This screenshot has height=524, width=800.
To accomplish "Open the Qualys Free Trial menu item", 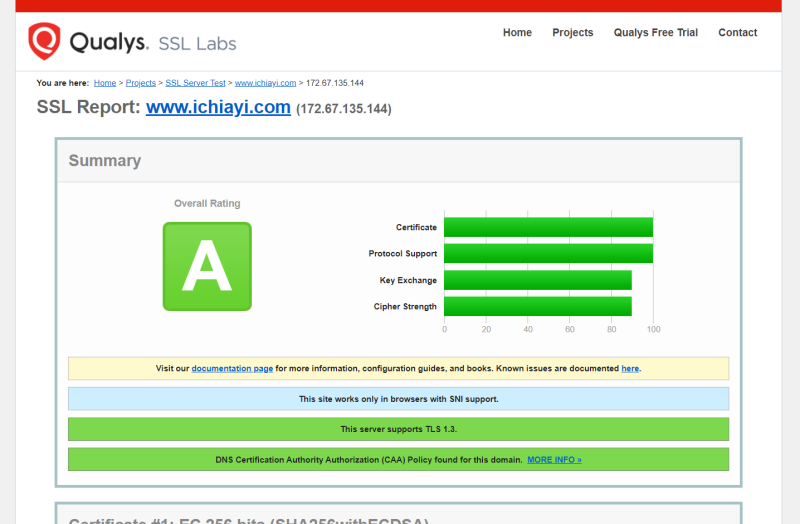I will point(656,33).
